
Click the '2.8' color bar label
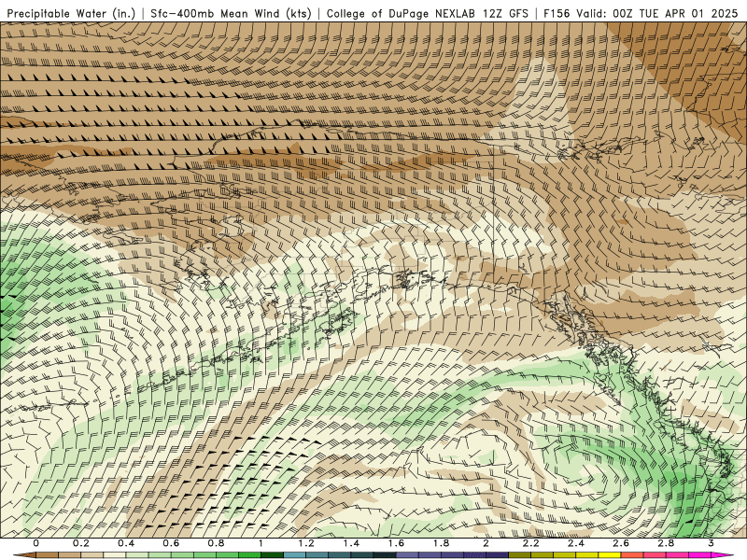coord(666,543)
